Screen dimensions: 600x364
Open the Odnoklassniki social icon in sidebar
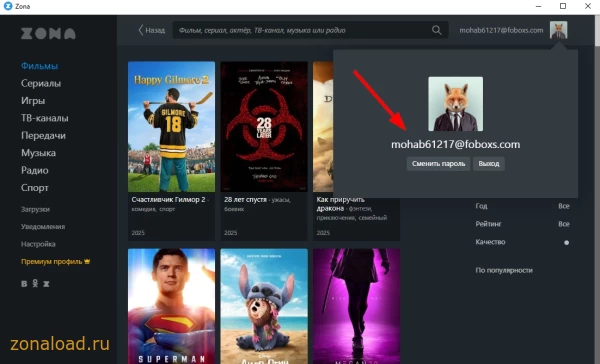click(35, 283)
